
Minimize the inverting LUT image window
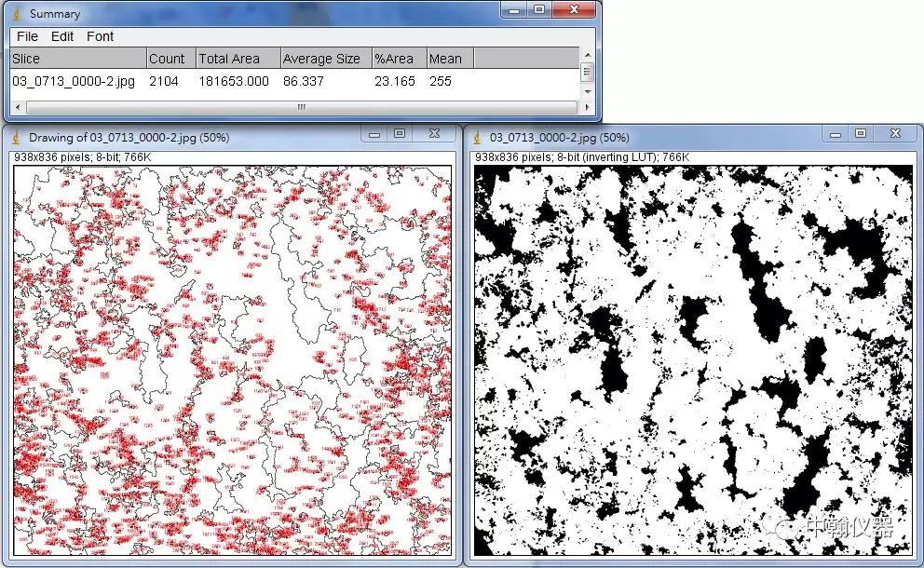pyautogui.click(x=836, y=134)
